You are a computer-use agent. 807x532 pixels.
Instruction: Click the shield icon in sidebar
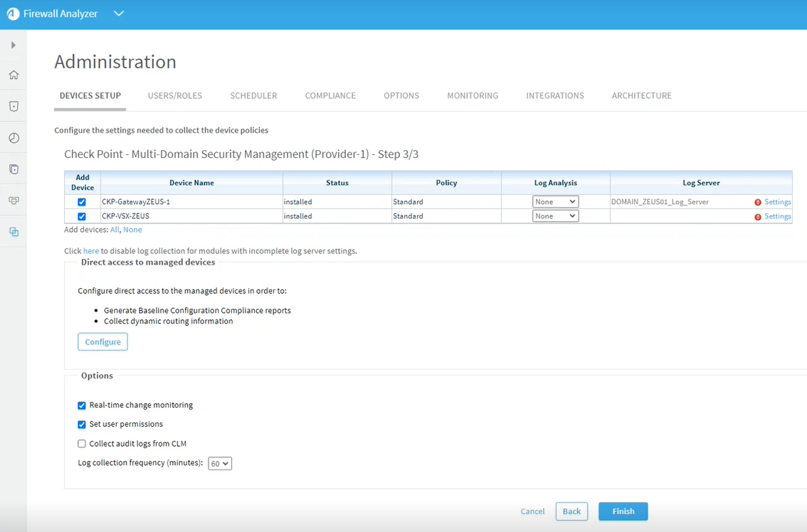(14, 107)
